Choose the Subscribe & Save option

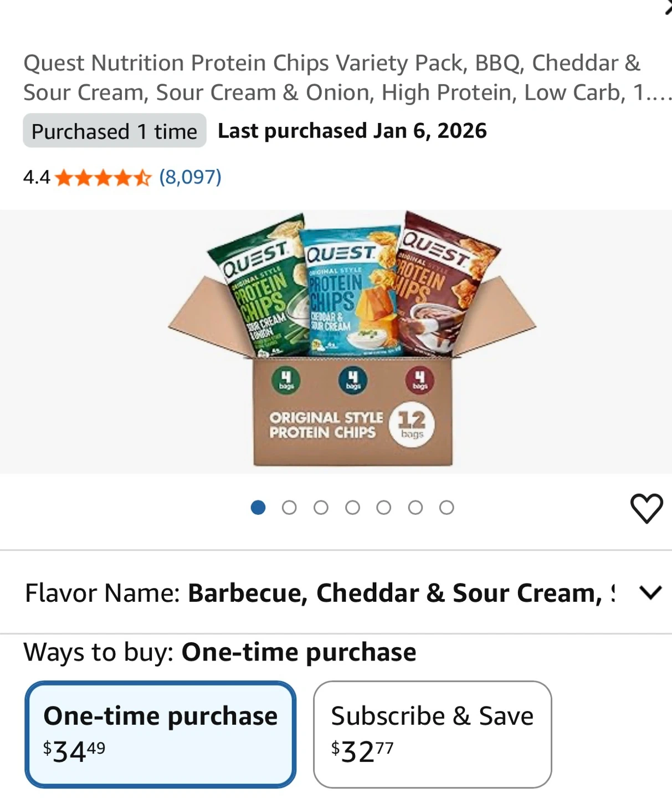(x=432, y=734)
